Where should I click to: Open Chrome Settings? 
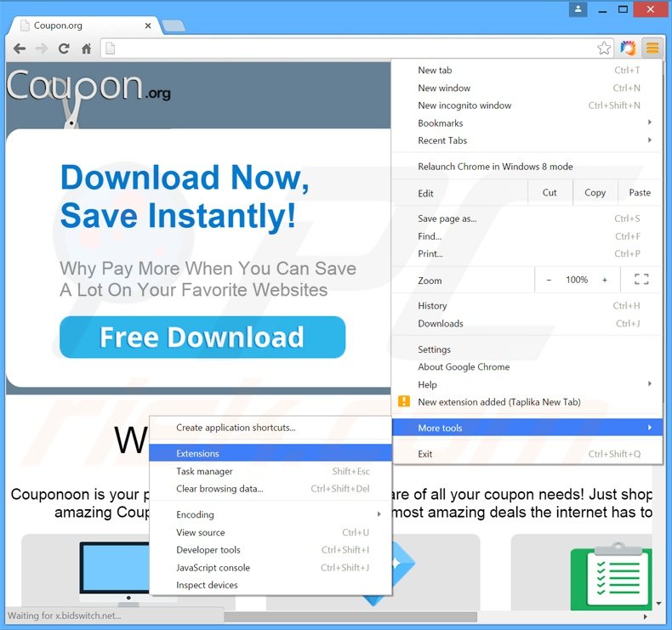pos(527,349)
